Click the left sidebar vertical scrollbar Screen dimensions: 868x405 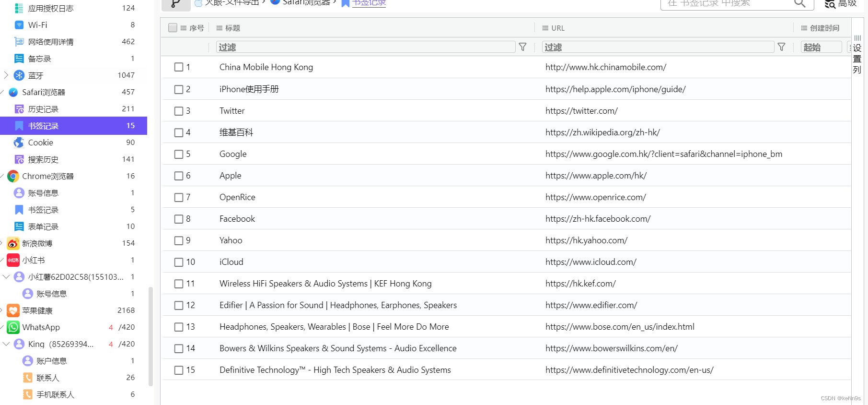150,336
